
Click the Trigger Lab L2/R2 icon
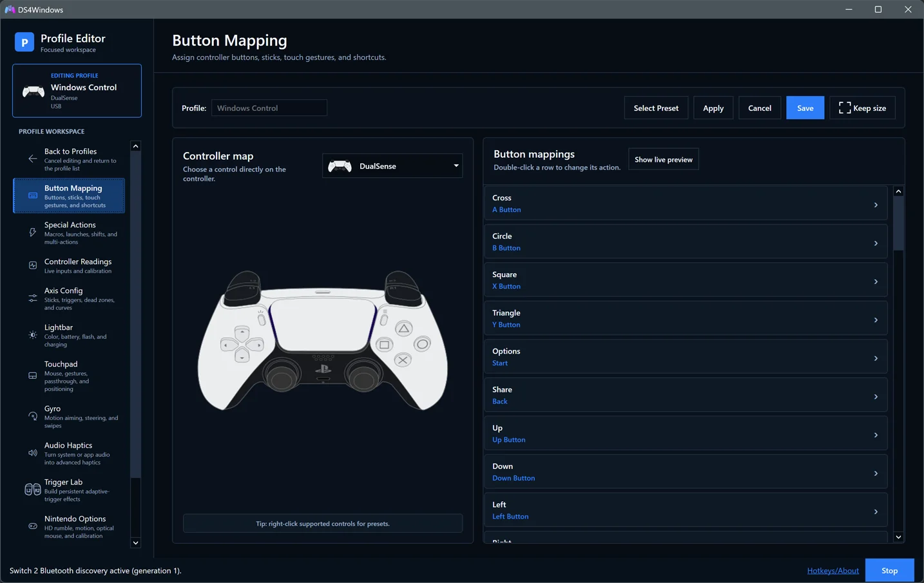(33, 490)
